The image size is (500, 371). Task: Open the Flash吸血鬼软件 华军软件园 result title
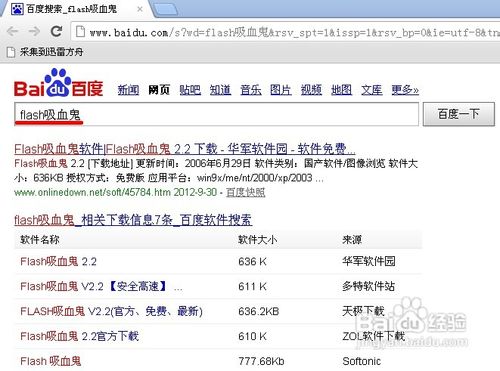pos(185,149)
